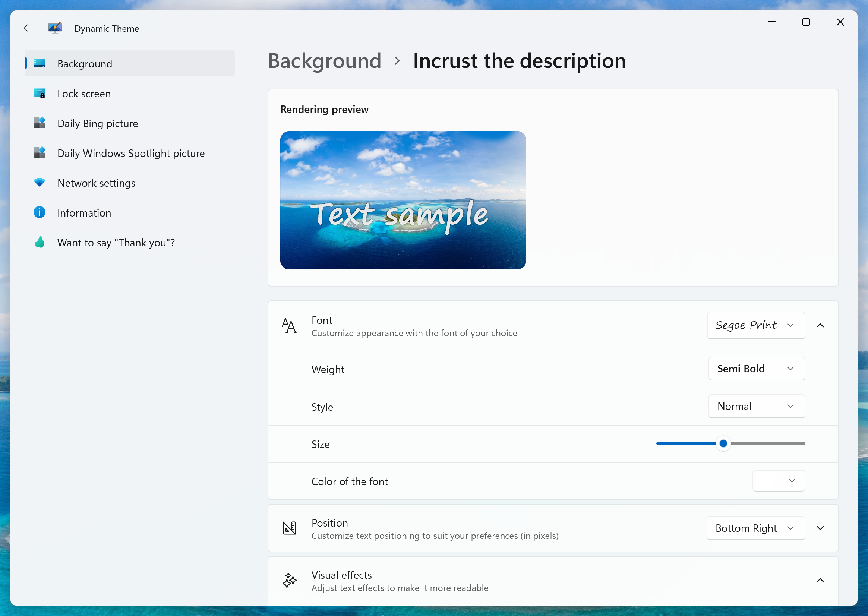
Task: Click the Information sidebar icon
Action: (40, 212)
